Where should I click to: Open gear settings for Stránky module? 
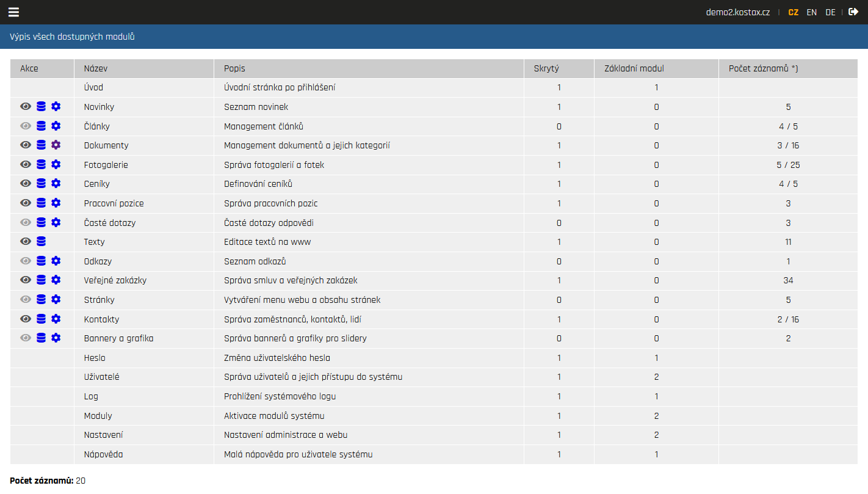(56, 300)
